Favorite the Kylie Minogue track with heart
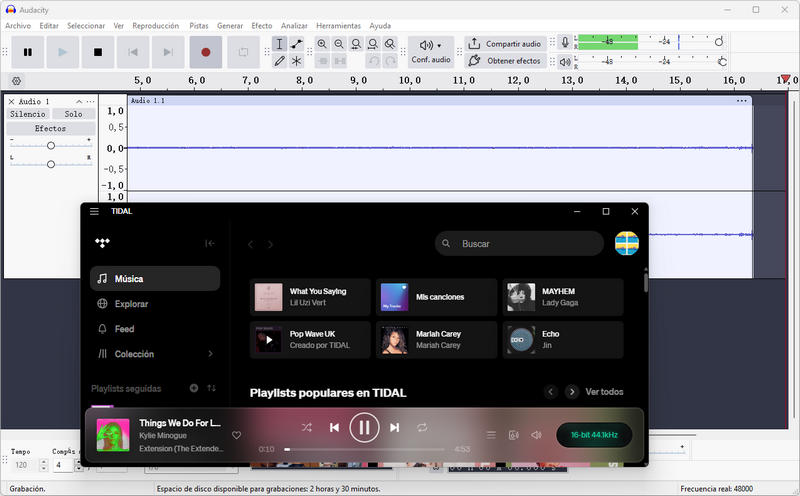800x496 pixels. (236, 435)
